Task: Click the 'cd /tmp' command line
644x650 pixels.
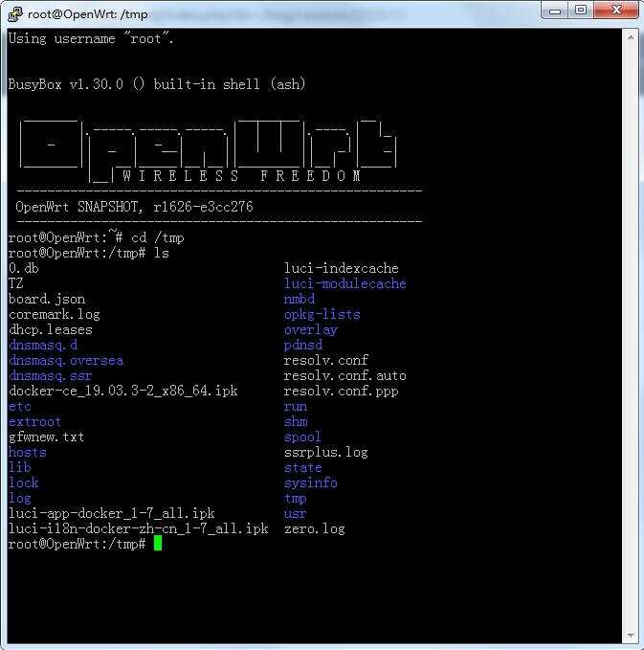Action: pos(96,237)
